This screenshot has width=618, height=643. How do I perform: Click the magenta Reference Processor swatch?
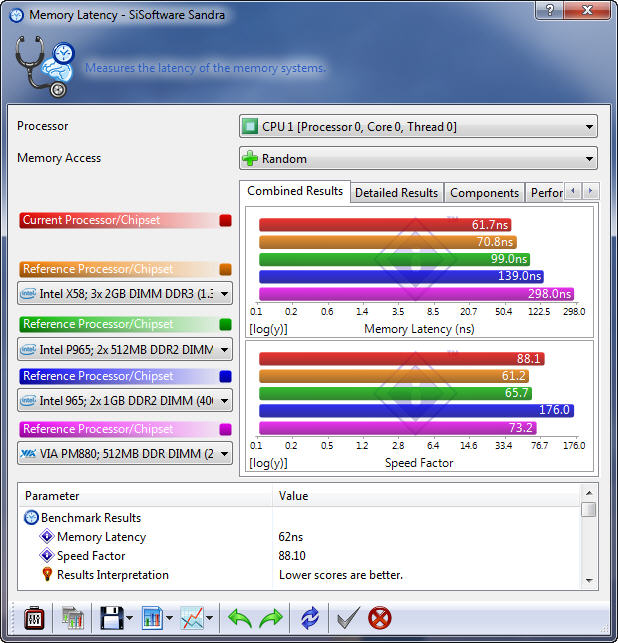point(226,429)
